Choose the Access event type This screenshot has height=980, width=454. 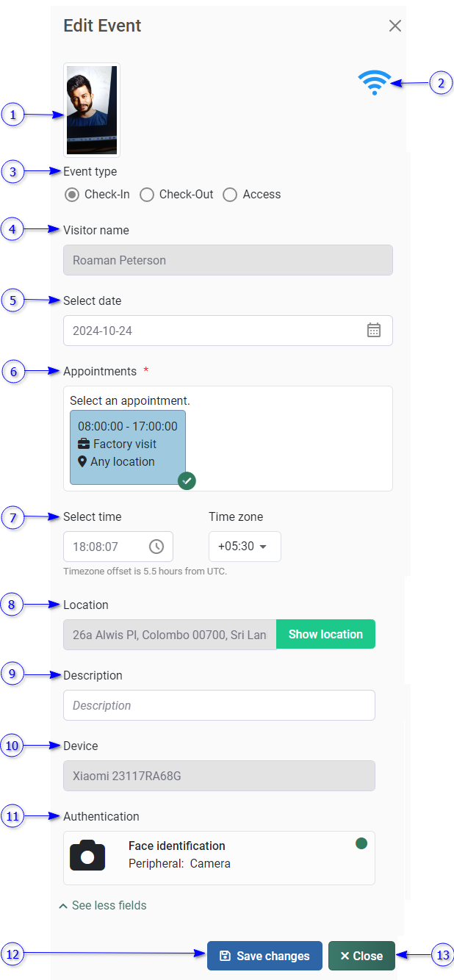click(x=230, y=195)
